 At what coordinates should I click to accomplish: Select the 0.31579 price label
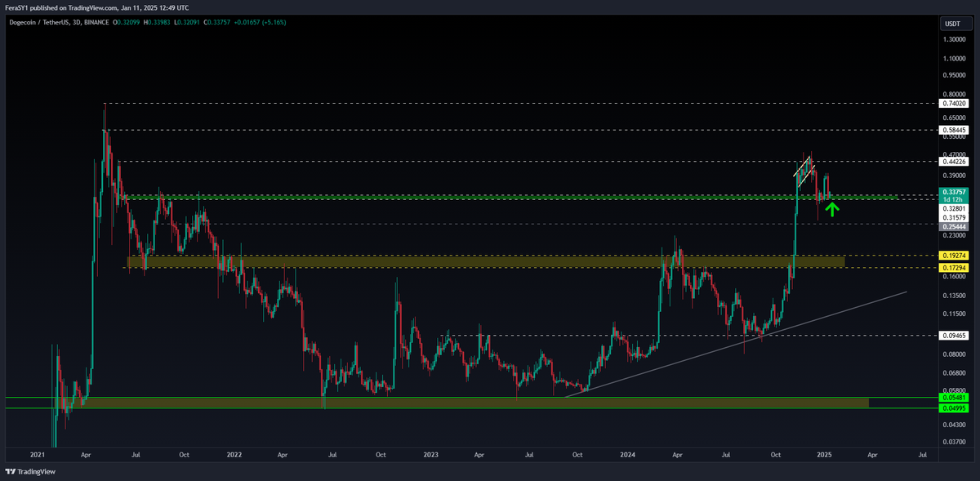pyautogui.click(x=955, y=218)
